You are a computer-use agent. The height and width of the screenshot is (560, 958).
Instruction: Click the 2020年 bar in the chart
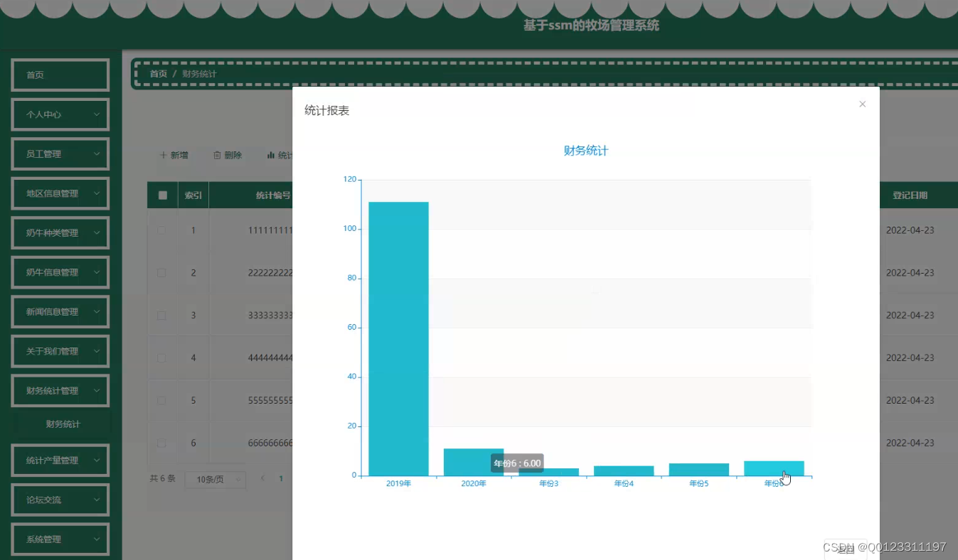(474, 462)
